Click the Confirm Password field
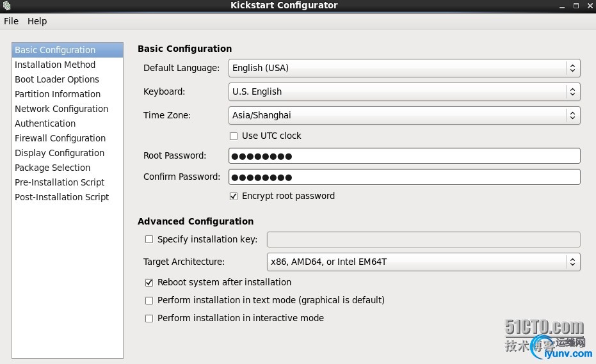The image size is (596, 364). pos(405,177)
